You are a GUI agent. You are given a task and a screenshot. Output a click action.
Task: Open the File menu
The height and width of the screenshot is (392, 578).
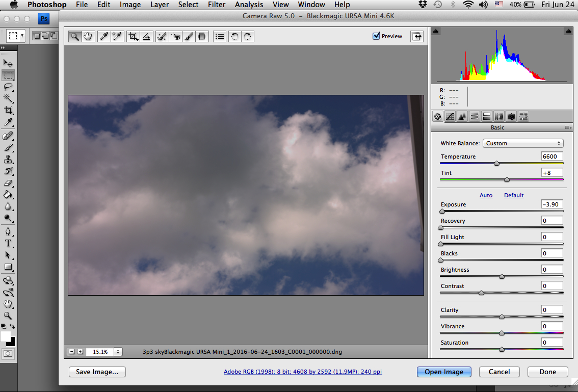click(x=82, y=5)
